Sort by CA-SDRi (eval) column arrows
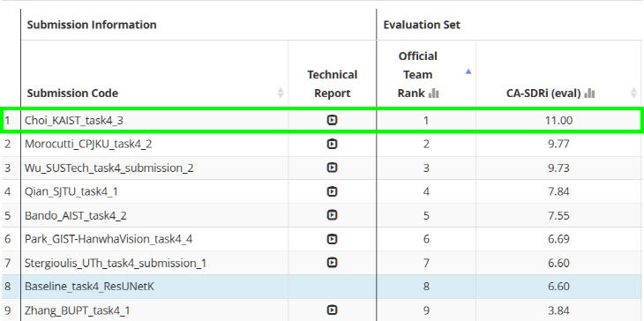 click(x=633, y=93)
